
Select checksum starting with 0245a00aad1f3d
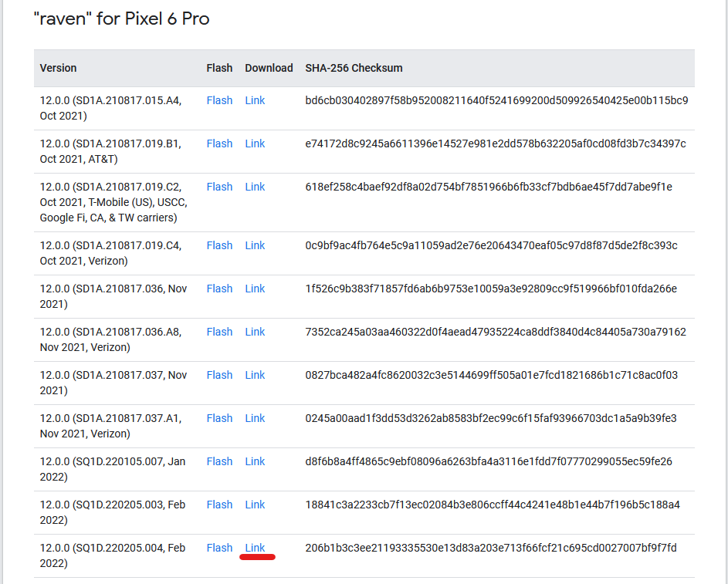491,417
